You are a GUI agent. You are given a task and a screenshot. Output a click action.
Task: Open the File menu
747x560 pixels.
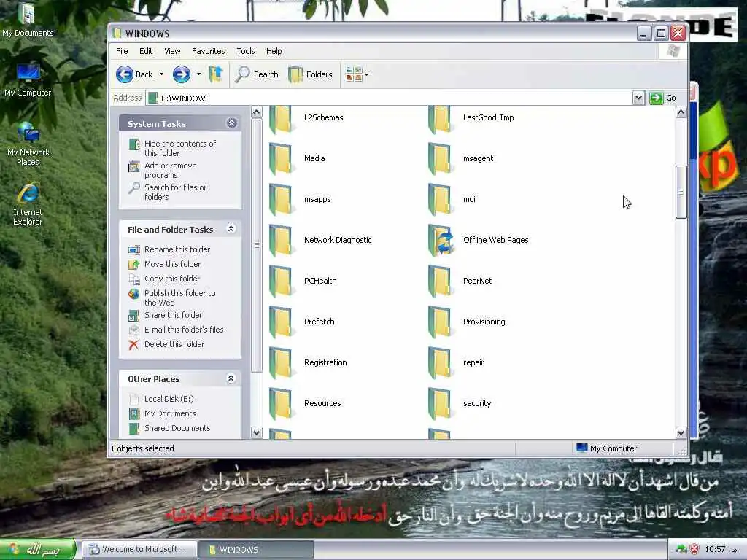122,51
